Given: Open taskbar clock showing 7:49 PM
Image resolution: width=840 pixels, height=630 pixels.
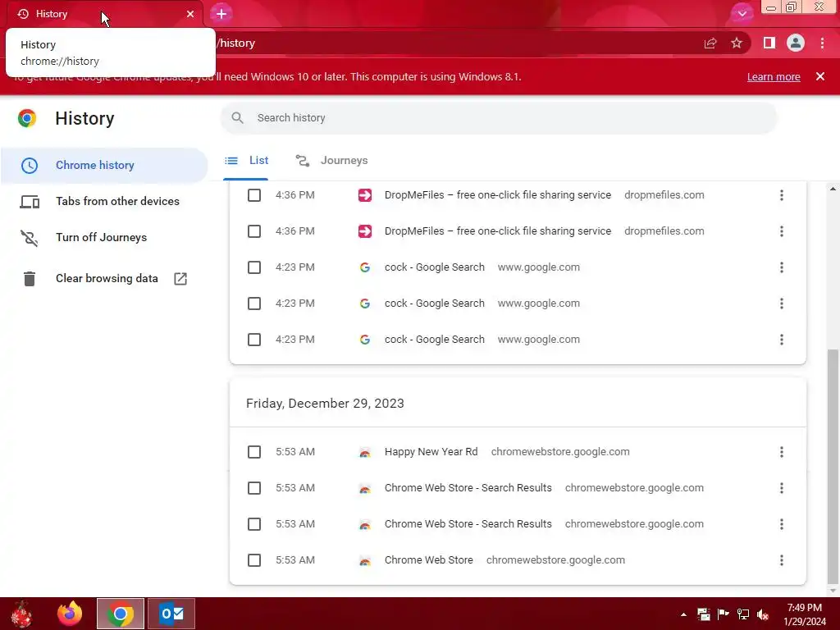Looking at the screenshot, I should 805,614.
